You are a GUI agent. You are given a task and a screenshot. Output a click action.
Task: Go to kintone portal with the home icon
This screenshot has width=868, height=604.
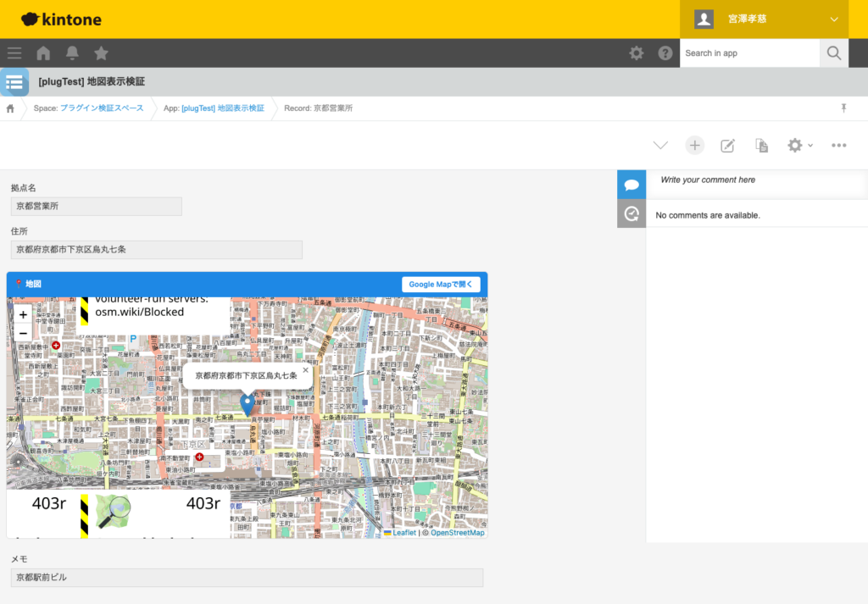coord(42,53)
